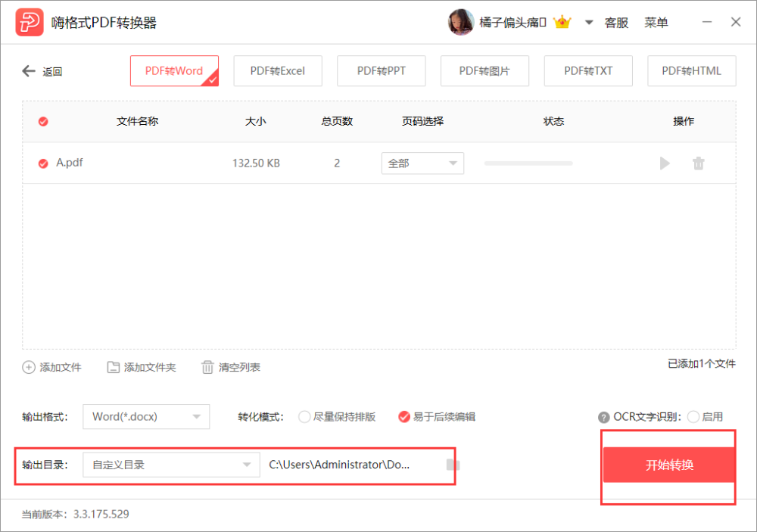Start converting A.pdf with play icon
Image resolution: width=757 pixels, height=532 pixels.
coord(665,163)
